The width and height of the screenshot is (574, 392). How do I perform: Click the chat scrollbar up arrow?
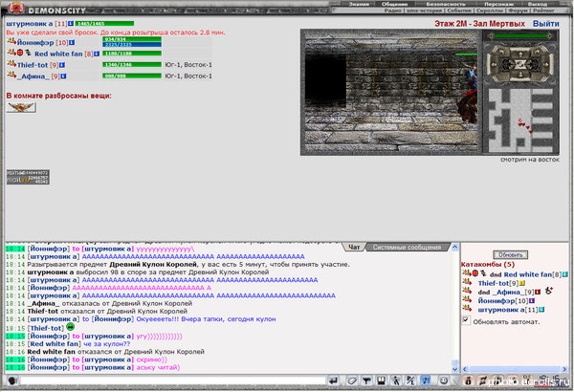(455, 247)
